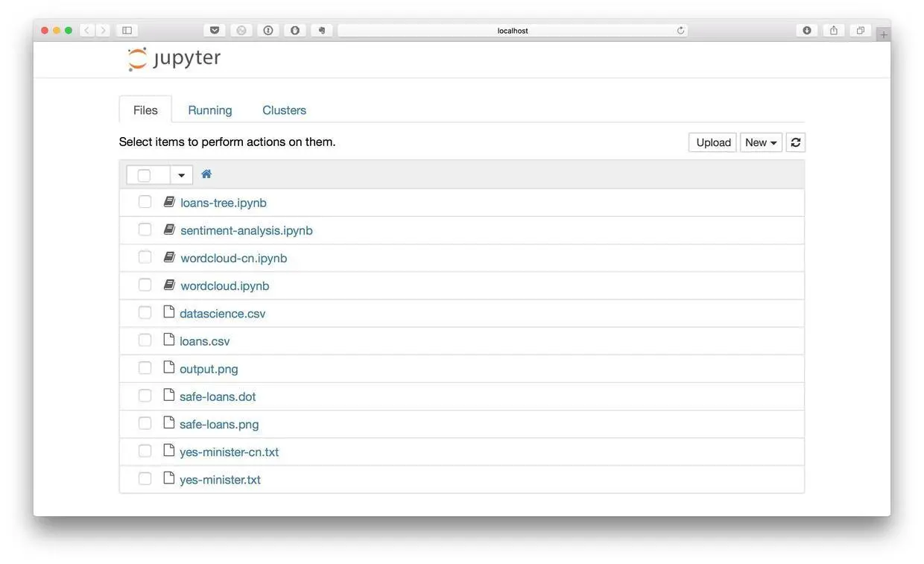
Task: Click the Safari sidebar toggle icon
Action: coord(127,31)
